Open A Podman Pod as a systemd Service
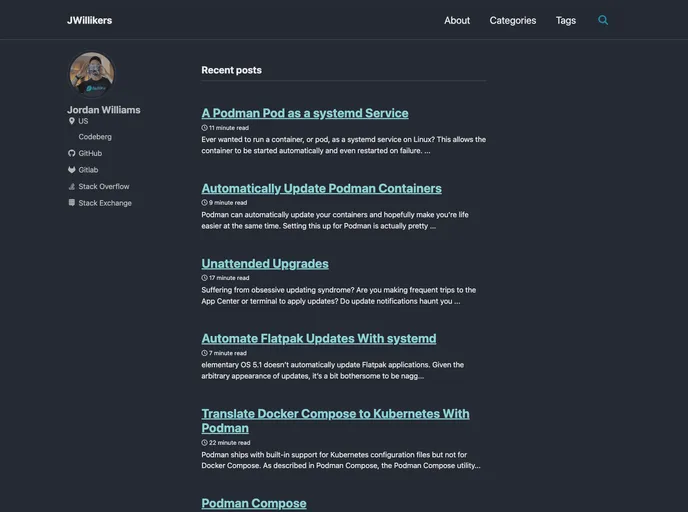 pyautogui.click(x=305, y=113)
